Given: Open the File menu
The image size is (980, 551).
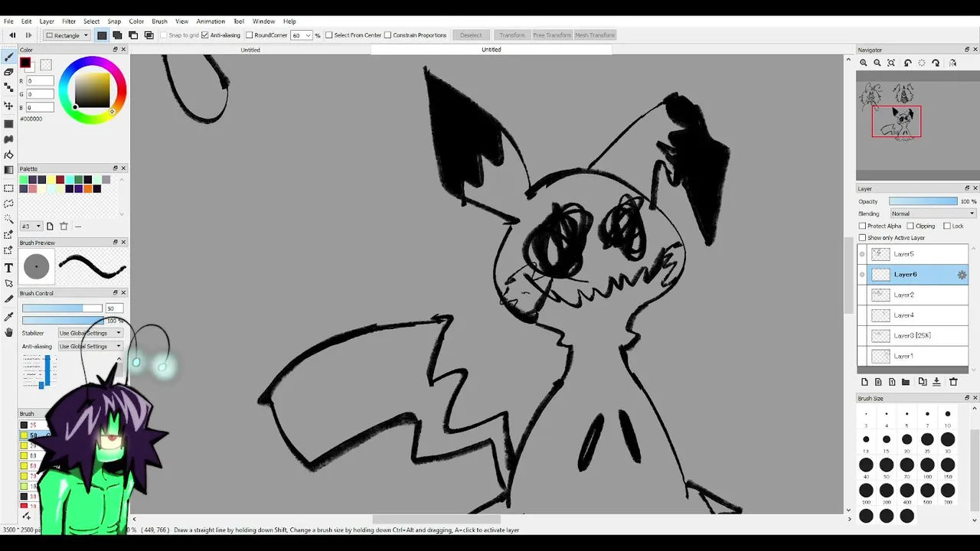Looking at the screenshot, I should [8, 21].
